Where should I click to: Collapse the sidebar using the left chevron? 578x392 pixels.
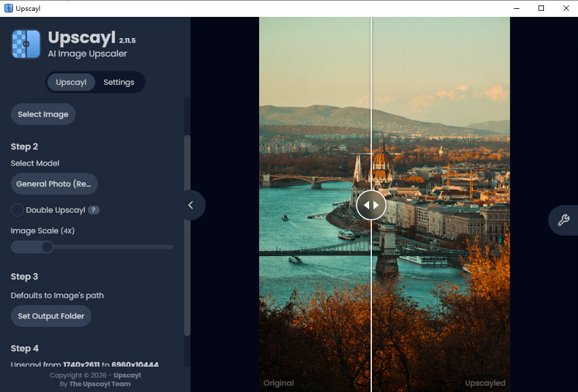click(x=192, y=204)
